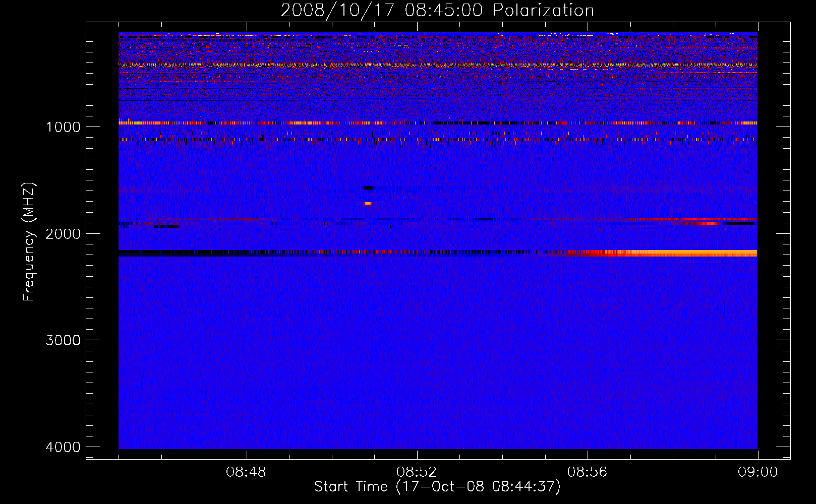Click the 'Start Time (17-Oct-08 08:44:37)' label
816x504 pixels.
tap(437, 486)
